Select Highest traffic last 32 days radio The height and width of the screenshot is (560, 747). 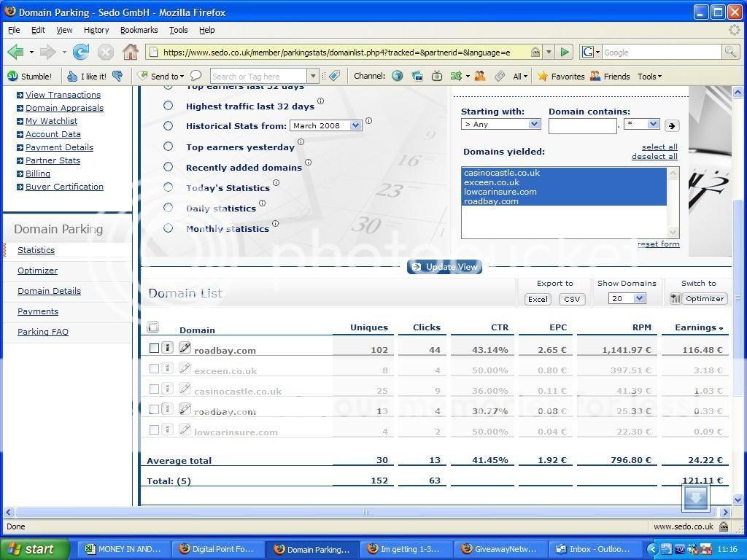pos(169,105)
